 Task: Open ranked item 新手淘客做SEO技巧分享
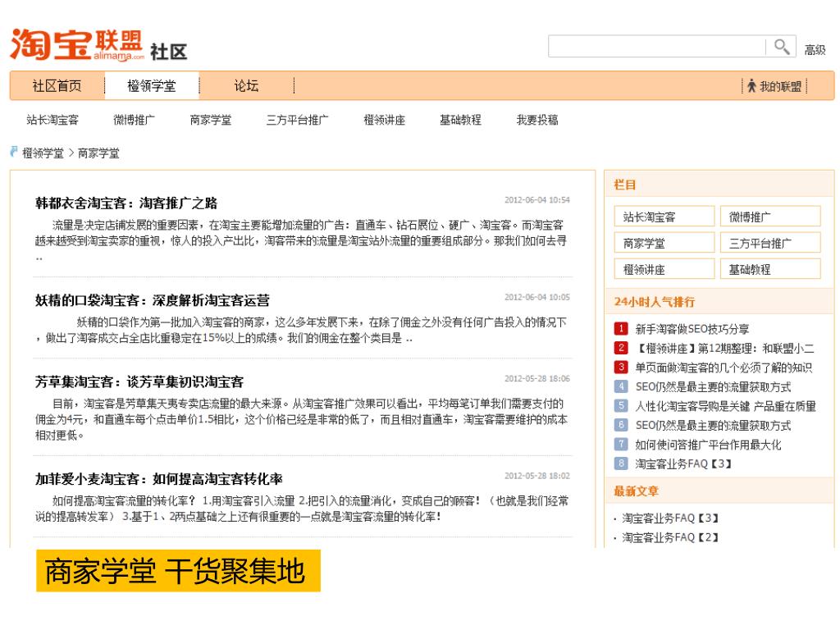tap(692, 329)
